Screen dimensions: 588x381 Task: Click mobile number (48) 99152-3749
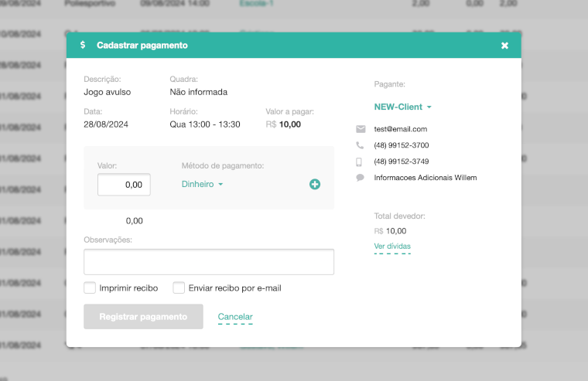[401, 162]
